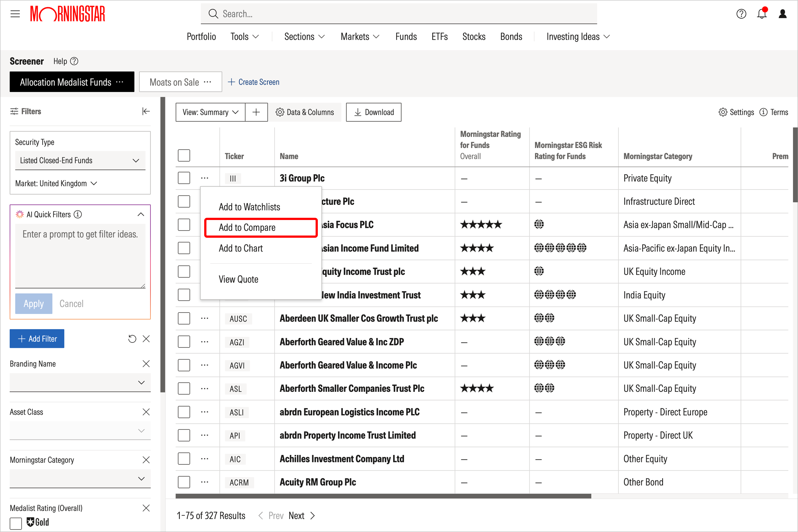Open the hamburger navigation menu
The width and height of the screenshot is (798, 532).
[x=15, y=14]
